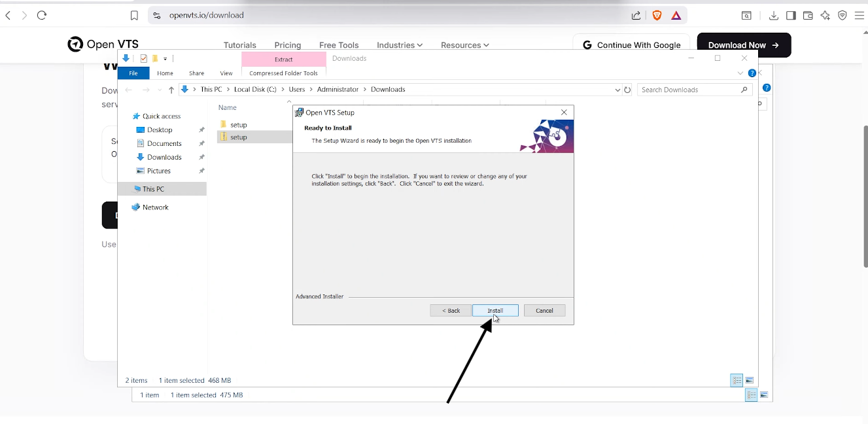Switch Explorer to the large icons view
The width and height of the screenshot is (868, 424).
[750, 380]
